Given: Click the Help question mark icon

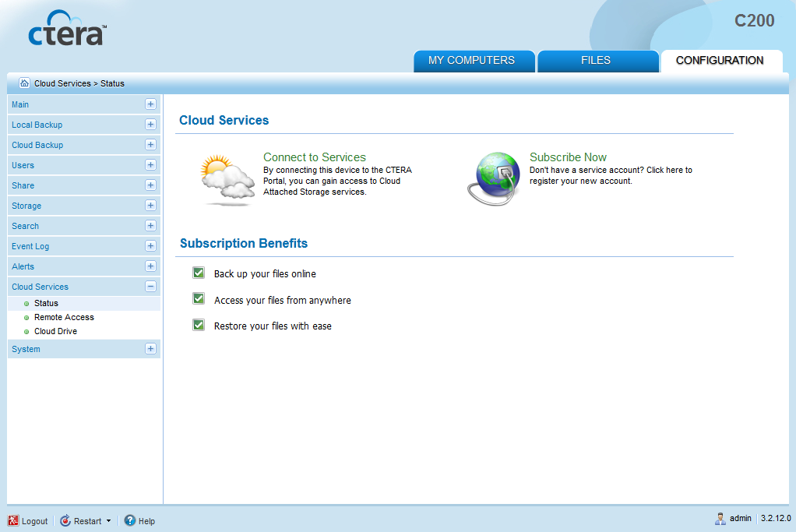Looking at the screenshot, I should (130, 520).
